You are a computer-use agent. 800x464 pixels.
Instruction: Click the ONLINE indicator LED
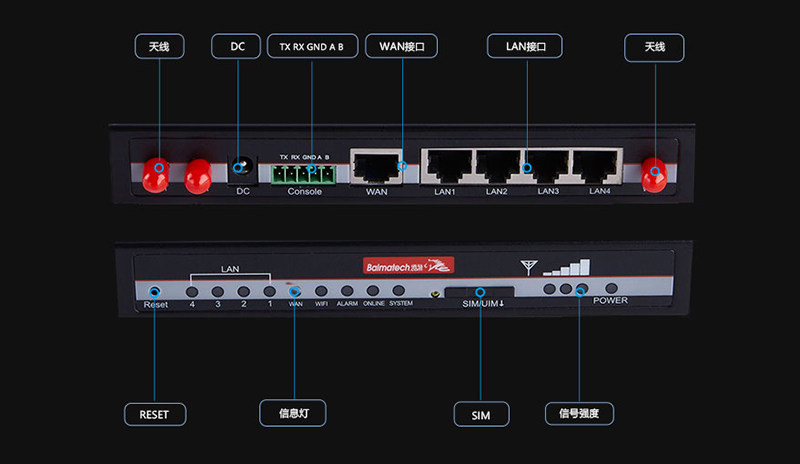click(x=373, y=290)
